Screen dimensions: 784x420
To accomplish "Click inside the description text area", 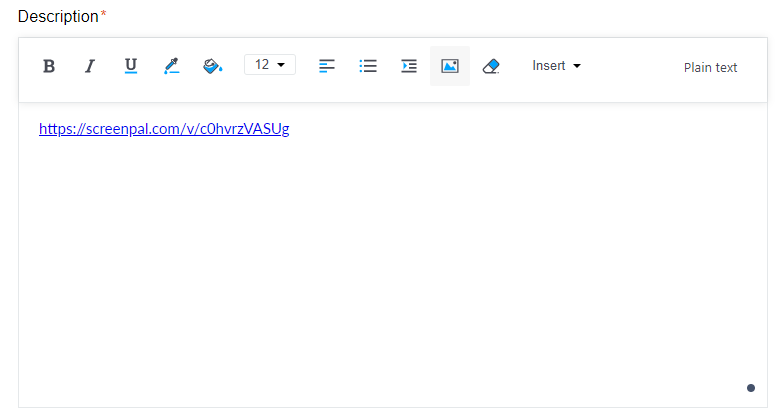I will 393,255.
